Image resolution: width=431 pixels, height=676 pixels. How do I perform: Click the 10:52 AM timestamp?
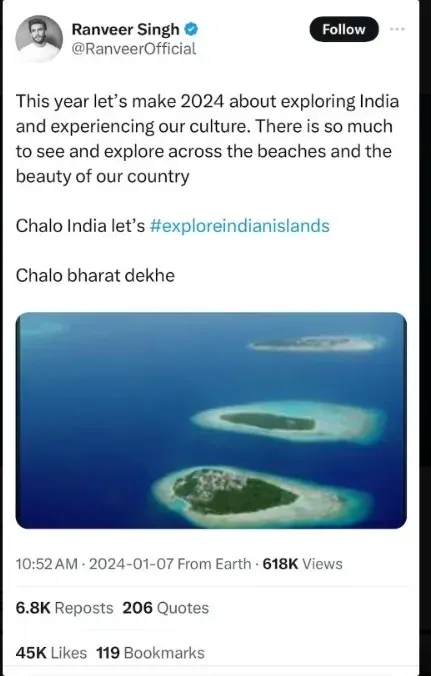(47, 564)
